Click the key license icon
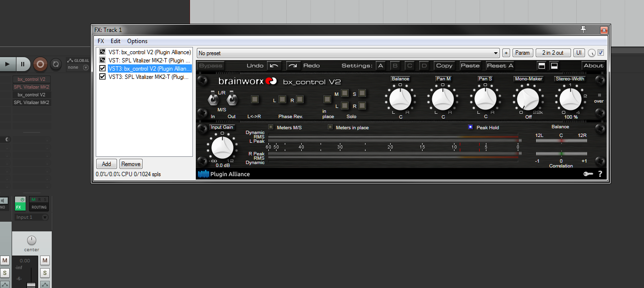 (588, 174)
